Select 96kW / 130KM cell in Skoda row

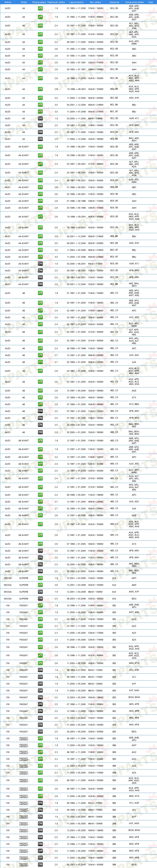coord(96,592)
